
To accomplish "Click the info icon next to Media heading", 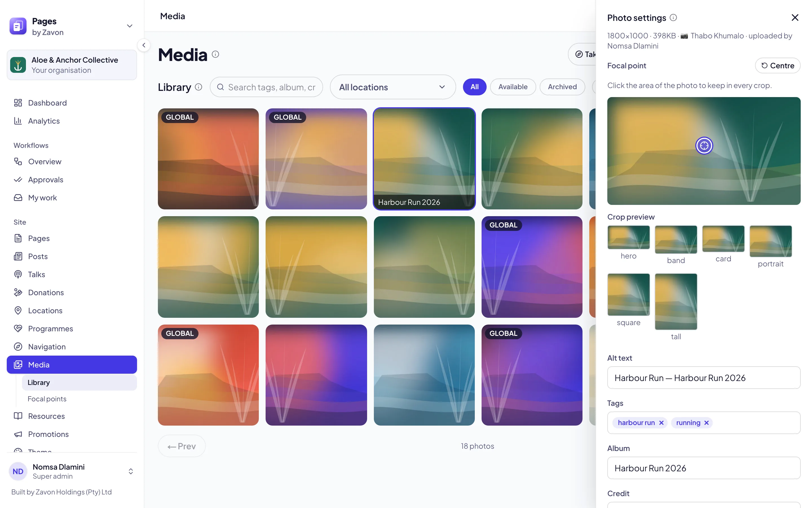I will click(x=215, y=54).
